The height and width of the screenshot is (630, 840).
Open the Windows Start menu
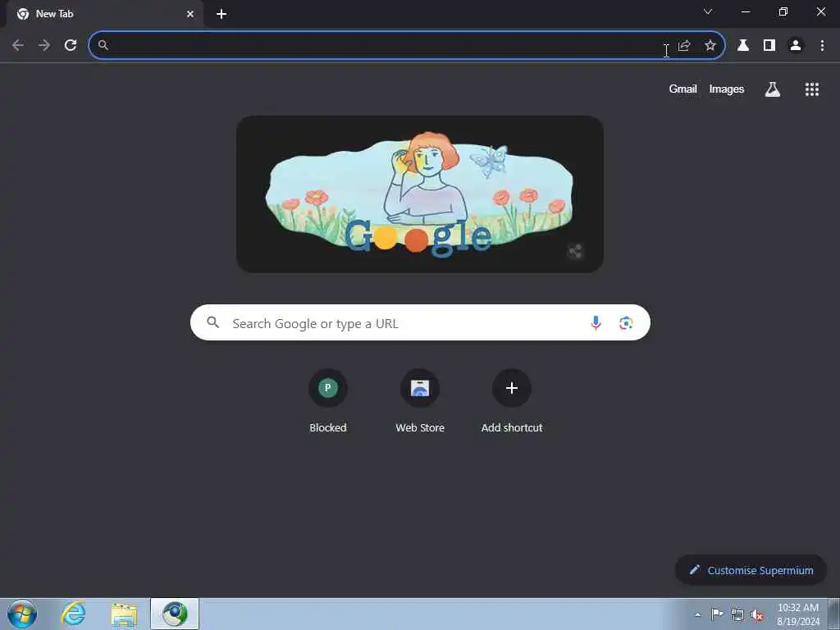tap(22, 614)
